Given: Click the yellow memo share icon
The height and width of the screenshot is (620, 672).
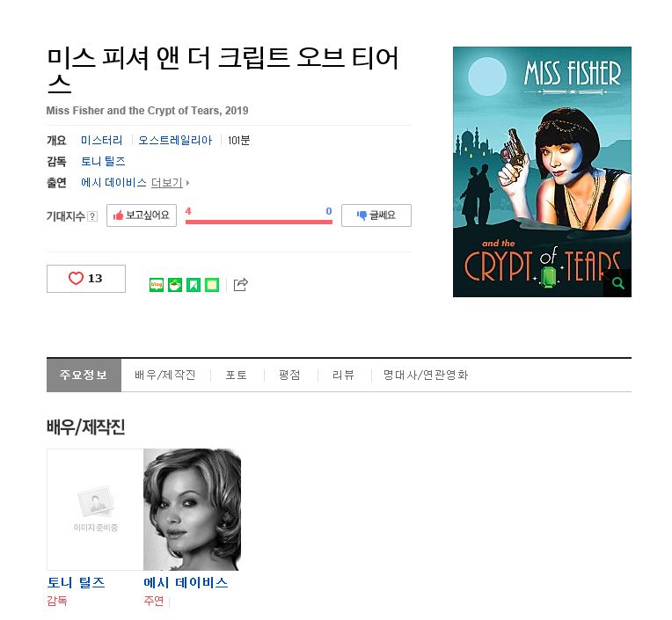Looking at the screenshot, I should tap(212, 285).
